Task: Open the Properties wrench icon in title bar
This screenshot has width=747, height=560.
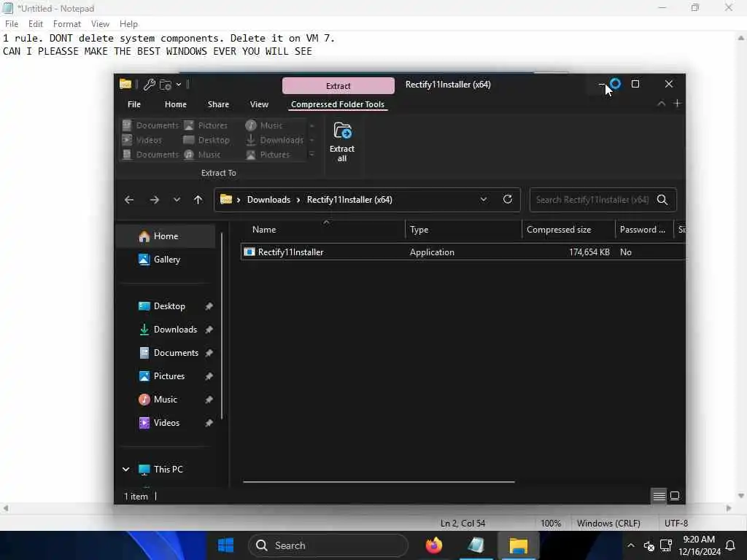Action: click(x=149, y=85)
